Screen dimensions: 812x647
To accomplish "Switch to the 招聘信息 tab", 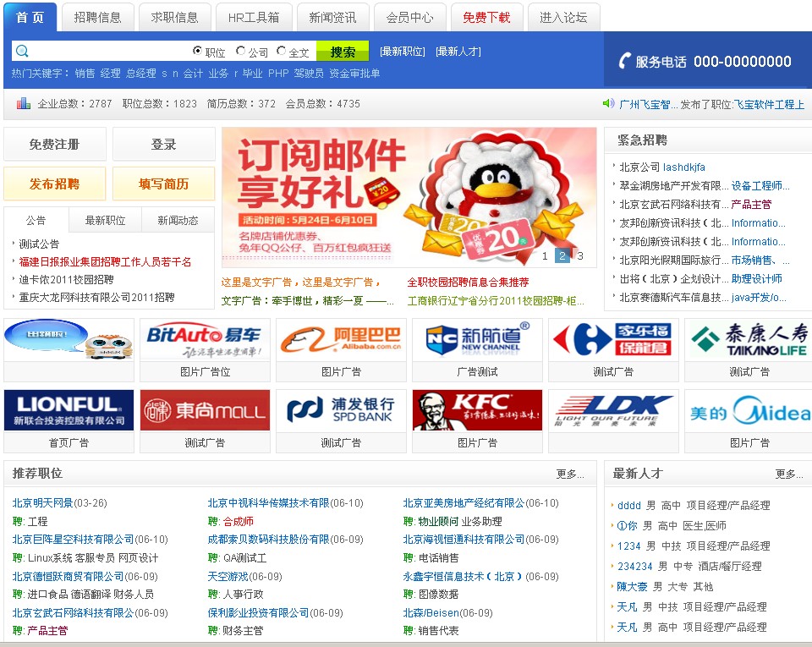I will pos(101,16).
